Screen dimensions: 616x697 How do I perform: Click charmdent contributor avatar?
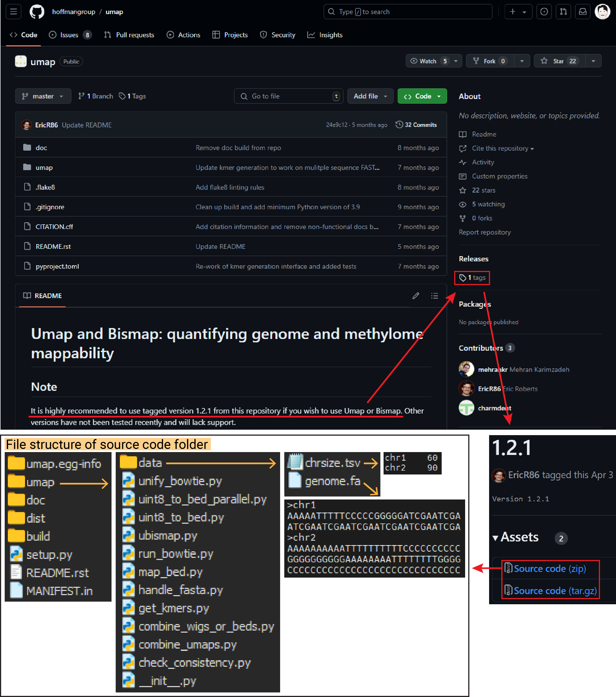click(466, 408)
